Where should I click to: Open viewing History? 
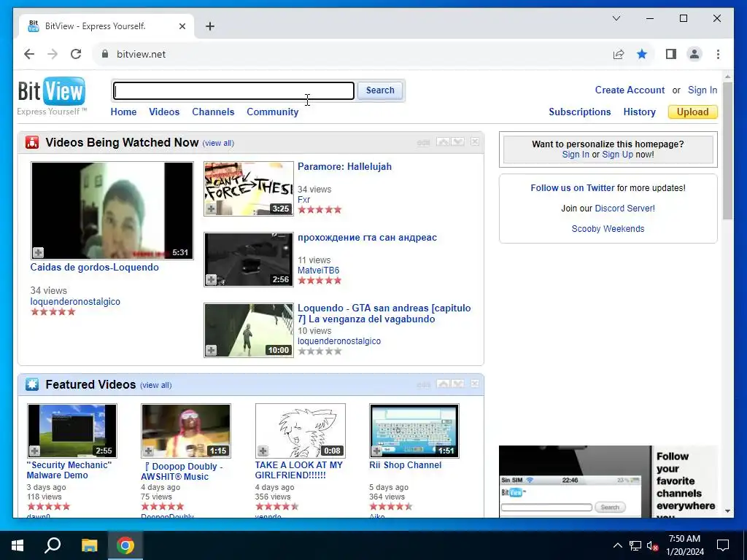click(639, 112)
